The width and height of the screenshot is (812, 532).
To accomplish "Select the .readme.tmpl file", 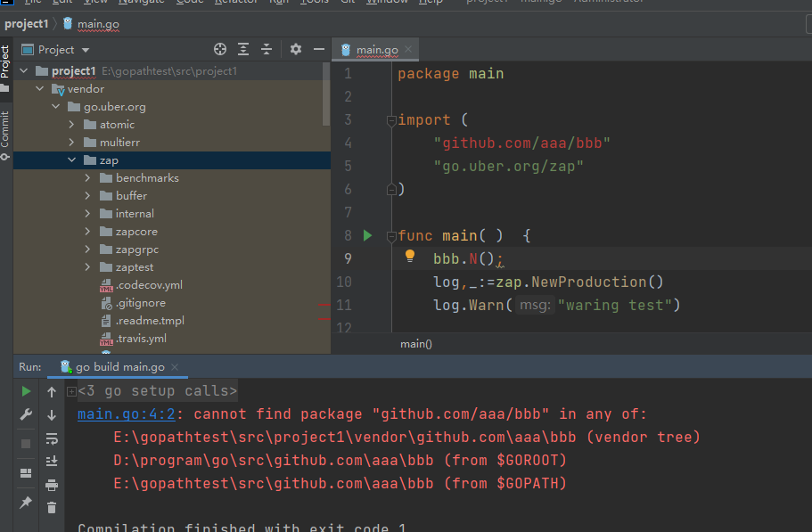I will coord(142,321).
